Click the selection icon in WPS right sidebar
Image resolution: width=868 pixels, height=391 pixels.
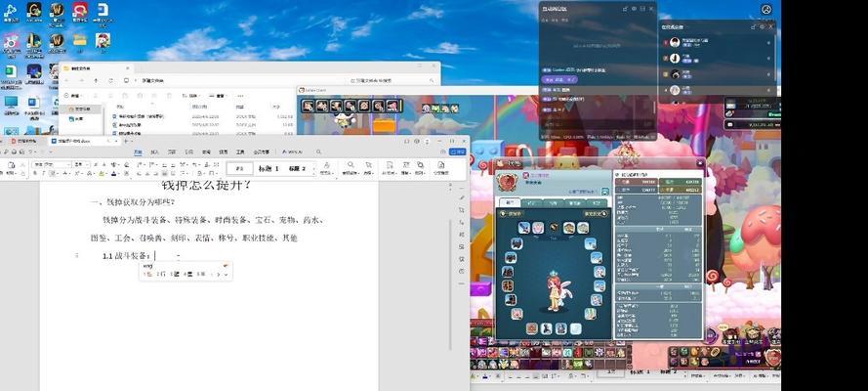(x=462, y=210)
